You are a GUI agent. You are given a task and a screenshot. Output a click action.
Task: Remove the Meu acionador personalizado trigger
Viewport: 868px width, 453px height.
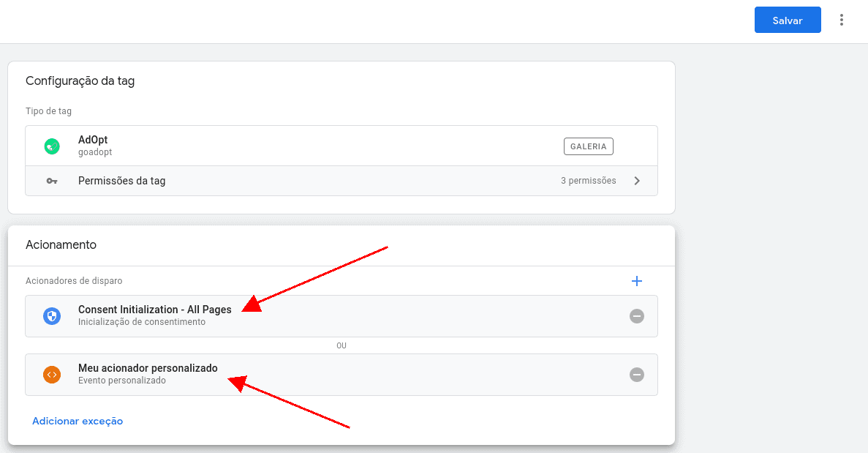(637, 375)
